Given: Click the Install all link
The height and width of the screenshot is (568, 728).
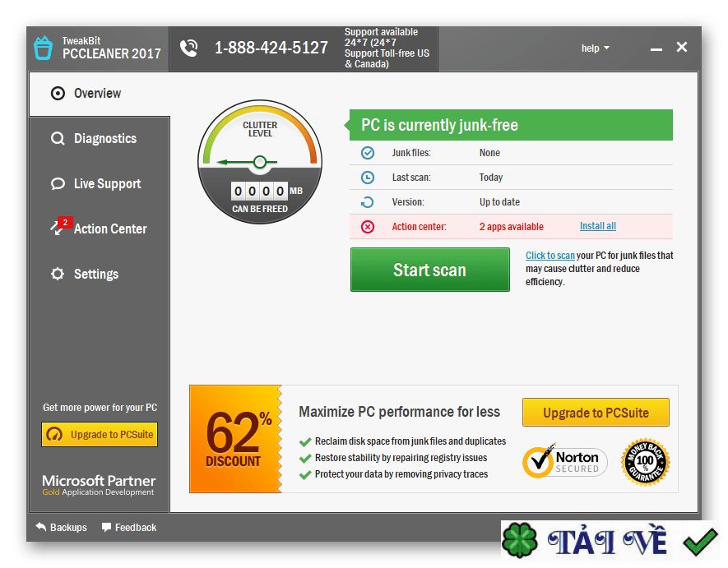Looking at the screenshot, I should coord(597,226).
